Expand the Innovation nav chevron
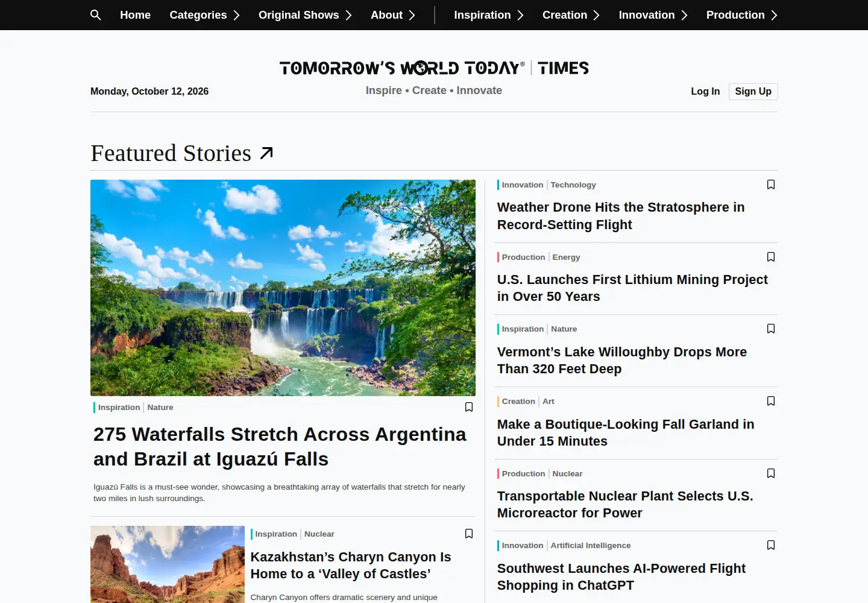Viewport: 868px width, 603px height. [684, 15]
